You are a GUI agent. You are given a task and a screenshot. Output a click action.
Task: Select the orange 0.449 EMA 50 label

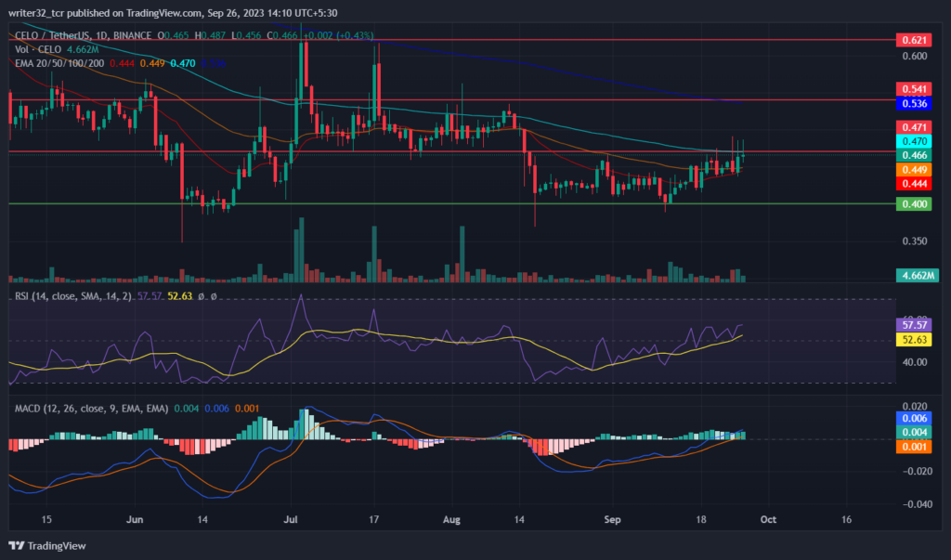[x=914, y=169]
